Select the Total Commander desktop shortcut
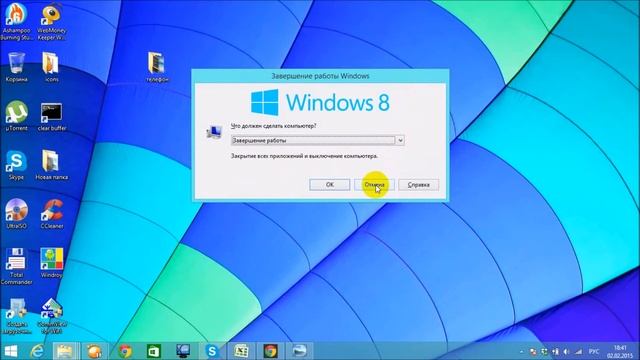 (16, 266)
